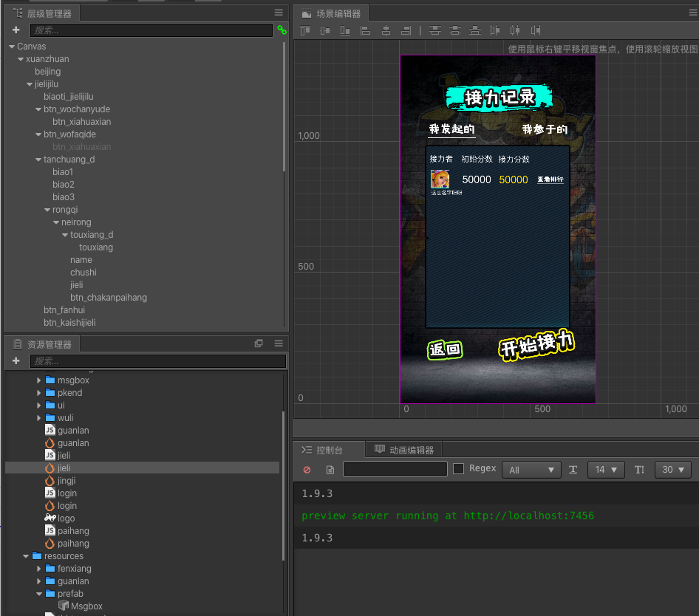The height and width of the screenshot is (616, 699).
Task: Click the console filter input field
Action: click(395, 469)
